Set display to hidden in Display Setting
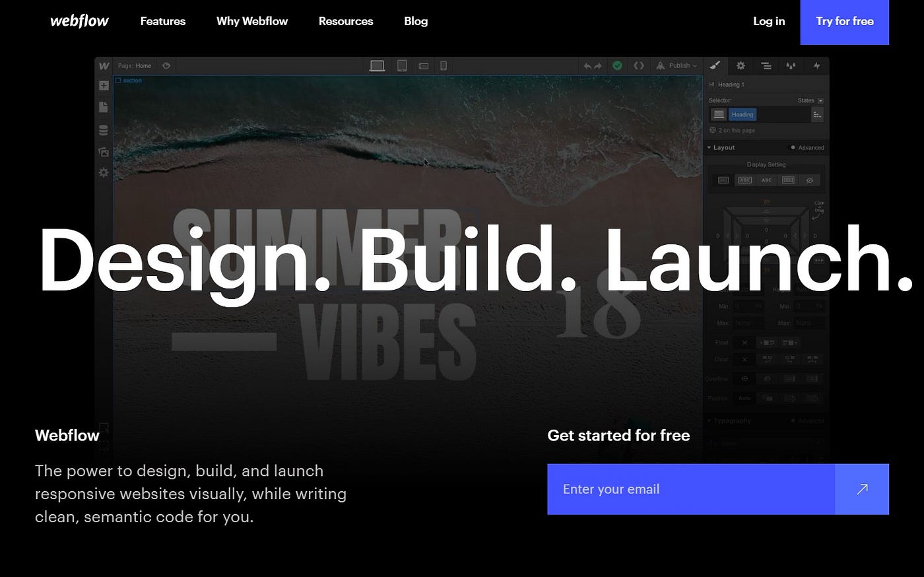 tap(811, 180)
